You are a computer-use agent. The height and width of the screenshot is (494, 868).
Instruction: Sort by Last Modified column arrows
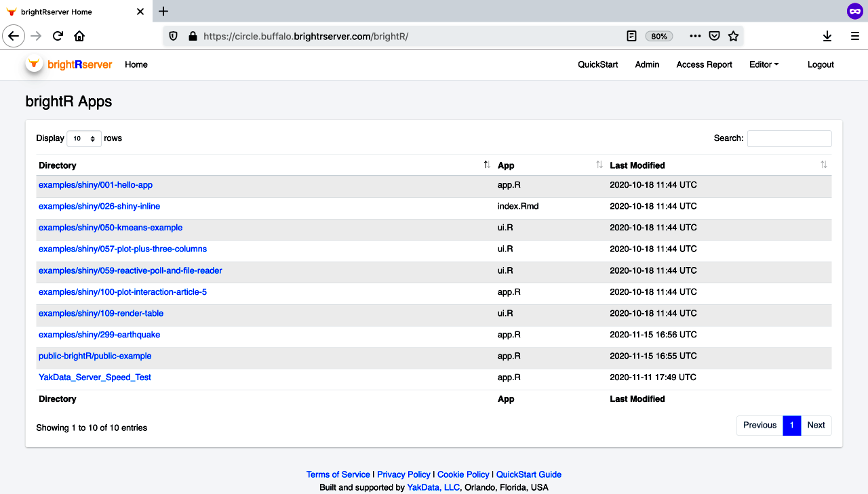point(824,165)
